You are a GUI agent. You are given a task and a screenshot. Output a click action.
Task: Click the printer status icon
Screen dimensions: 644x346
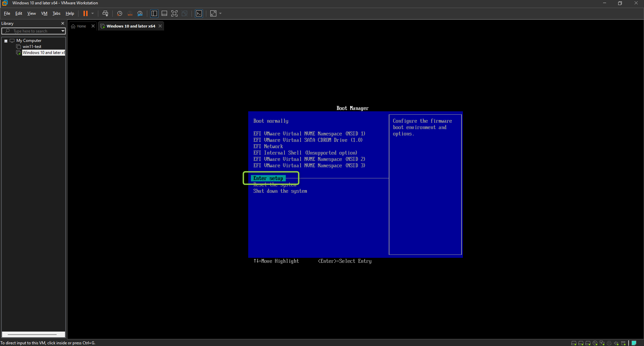point(609,343)
